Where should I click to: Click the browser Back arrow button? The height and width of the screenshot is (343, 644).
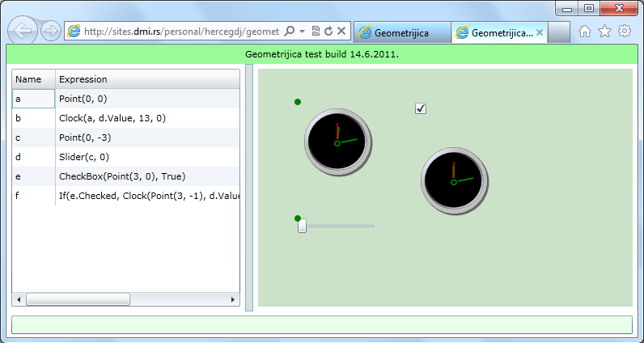[23, 31]
